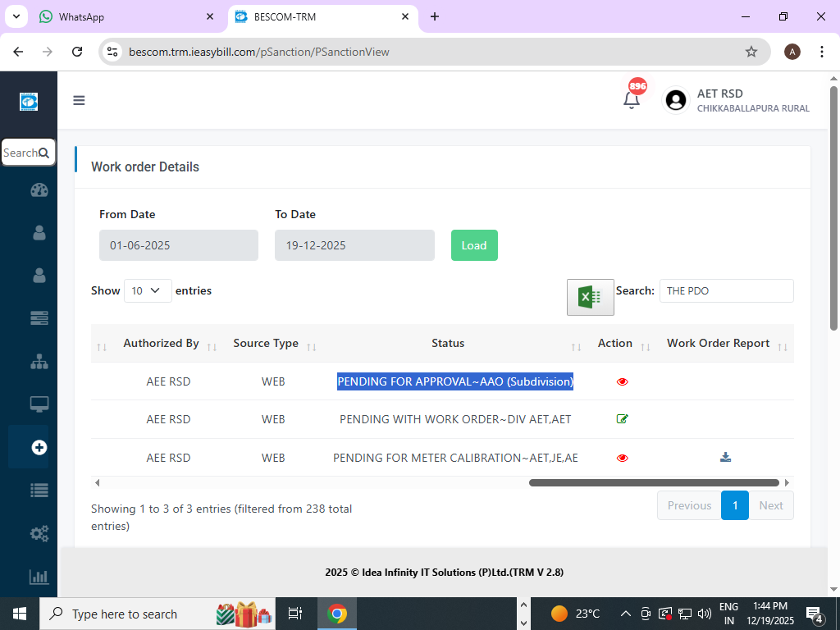Click the browser address bar URL
840x630 pixels.
tap(258, 52)
